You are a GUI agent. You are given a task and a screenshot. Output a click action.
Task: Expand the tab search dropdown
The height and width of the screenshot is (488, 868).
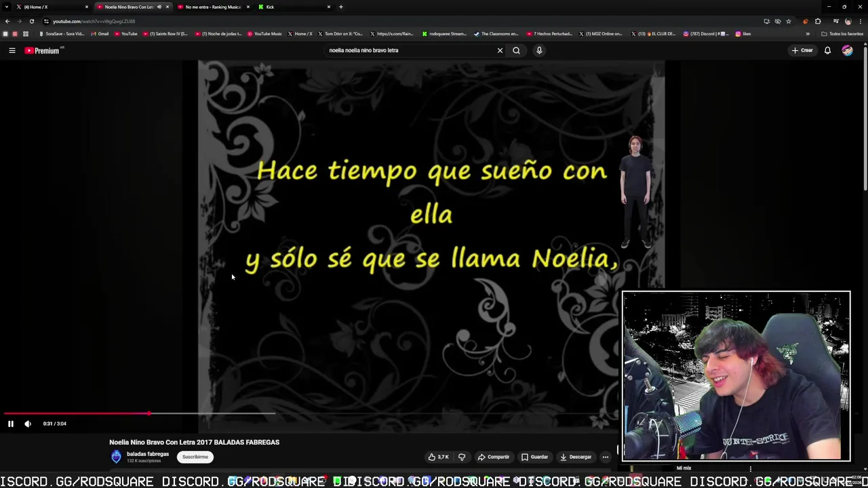tap(6, 7)
